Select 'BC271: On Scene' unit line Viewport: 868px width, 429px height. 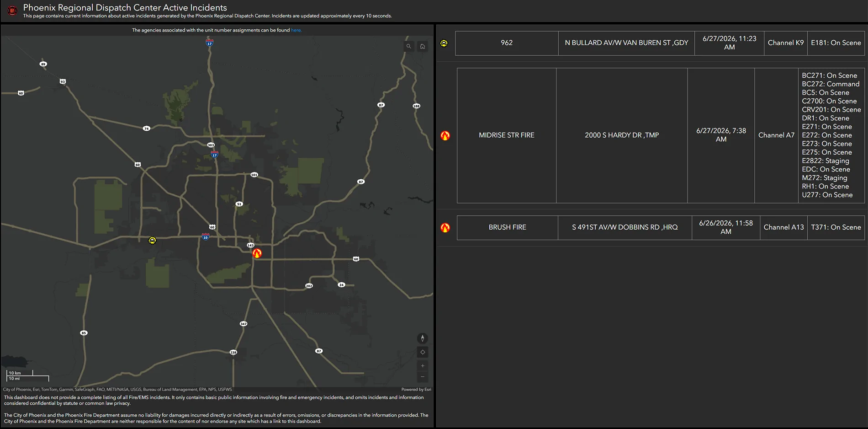point(830,75)
